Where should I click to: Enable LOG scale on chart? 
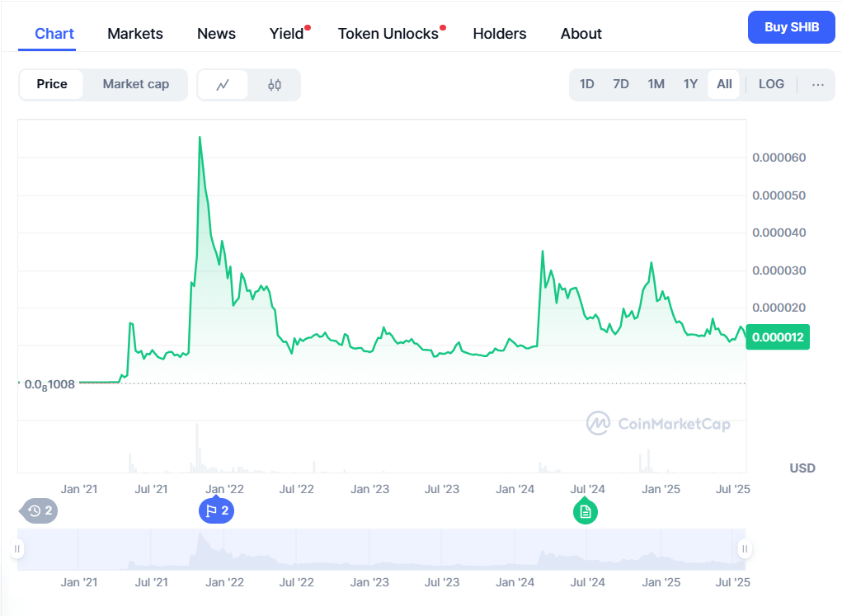click(771, 84)
